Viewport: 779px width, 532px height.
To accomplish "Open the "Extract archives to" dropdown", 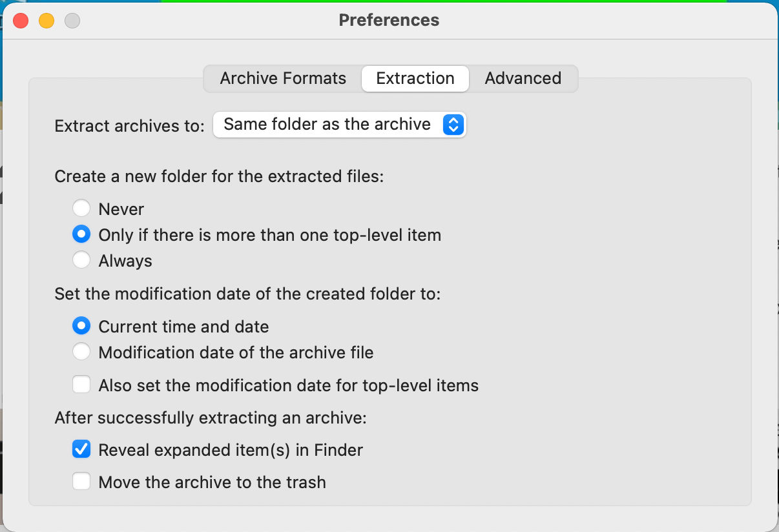I will 339,125.
